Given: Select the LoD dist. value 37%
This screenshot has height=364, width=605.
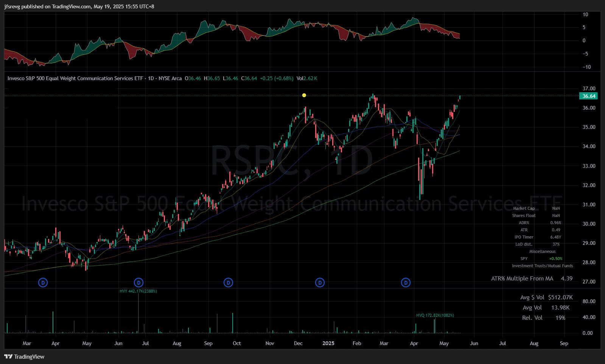Looking at the screenshot, I should [556, 244].
